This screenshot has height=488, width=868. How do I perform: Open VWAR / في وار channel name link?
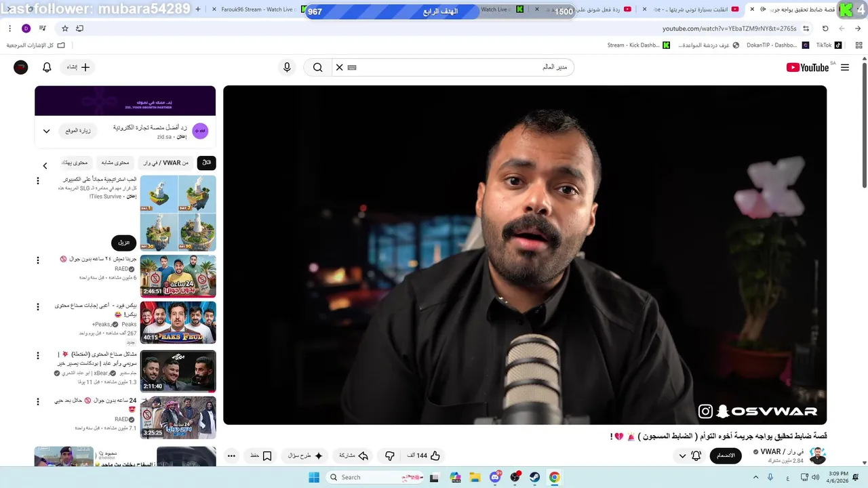782,451
